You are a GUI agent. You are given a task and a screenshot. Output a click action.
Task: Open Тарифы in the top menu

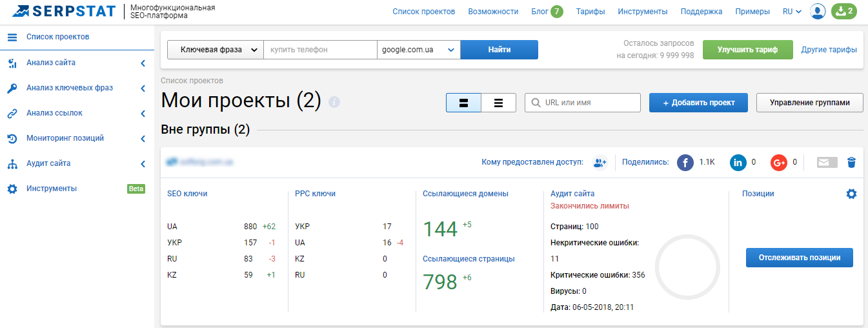(590, 12)
